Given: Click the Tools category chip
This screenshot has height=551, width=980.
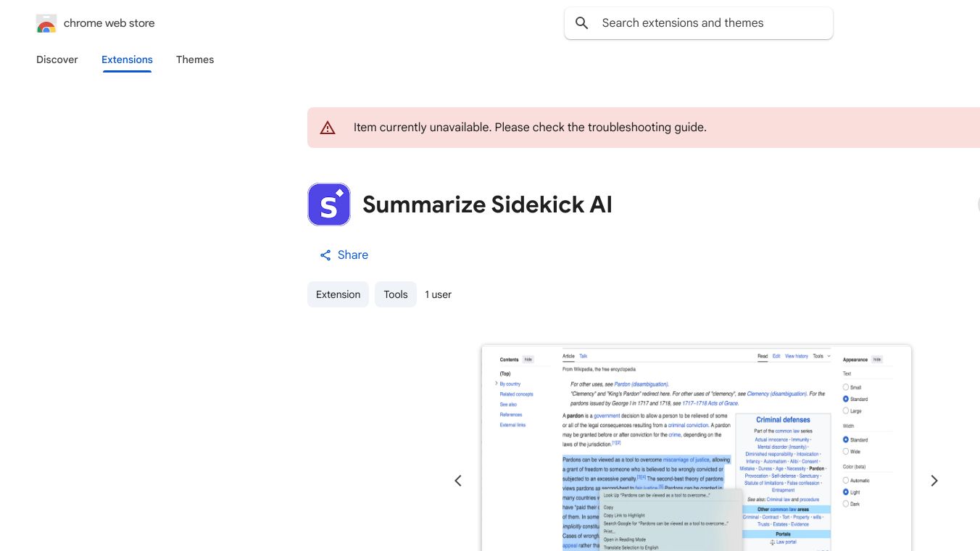Looking at the screenshot, I should tap(396, 294).
